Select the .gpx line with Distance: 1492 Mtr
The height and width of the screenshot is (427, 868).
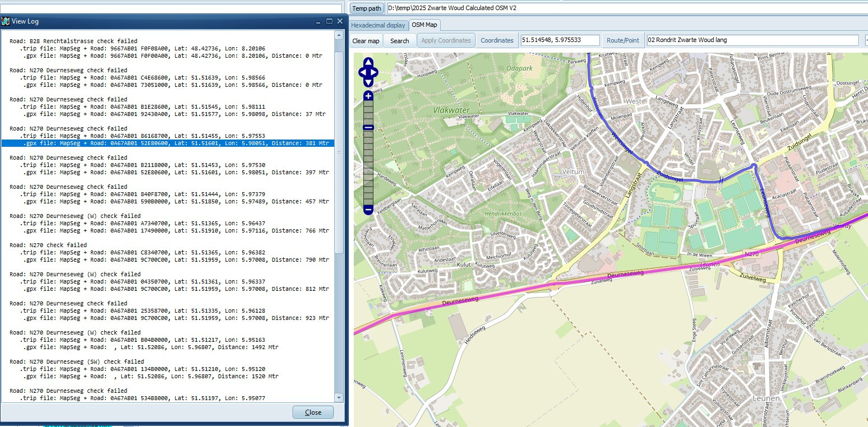(x=151, y=347)
